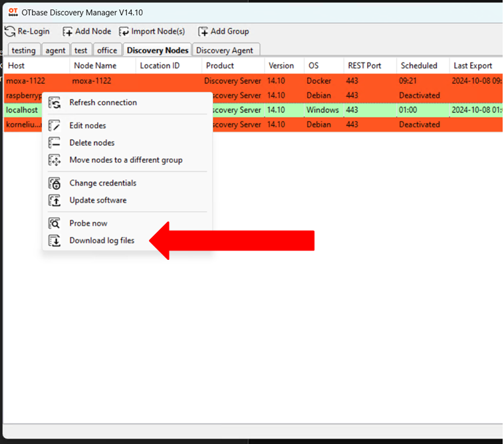Click the Re-Login button label

(33, 31)
